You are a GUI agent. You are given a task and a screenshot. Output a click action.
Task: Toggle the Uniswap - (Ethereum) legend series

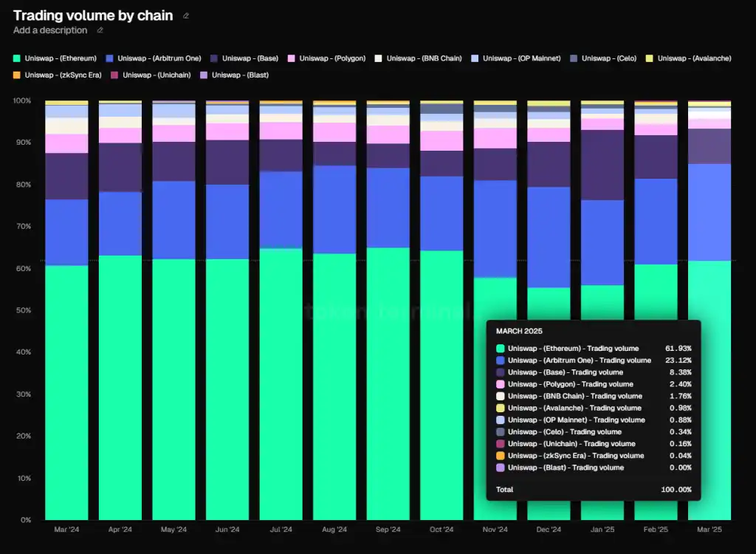click(55, 58)
